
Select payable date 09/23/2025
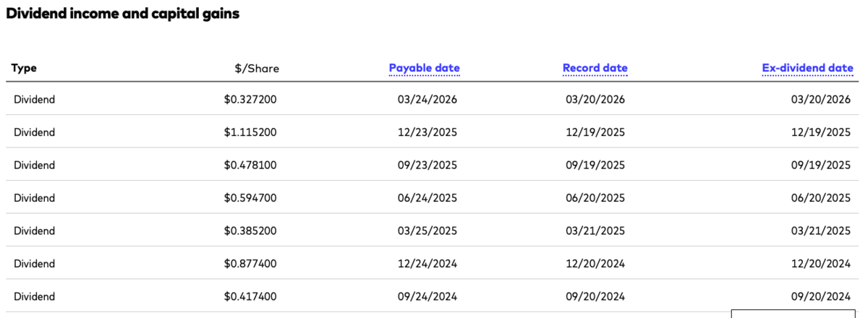coord(427,166)
